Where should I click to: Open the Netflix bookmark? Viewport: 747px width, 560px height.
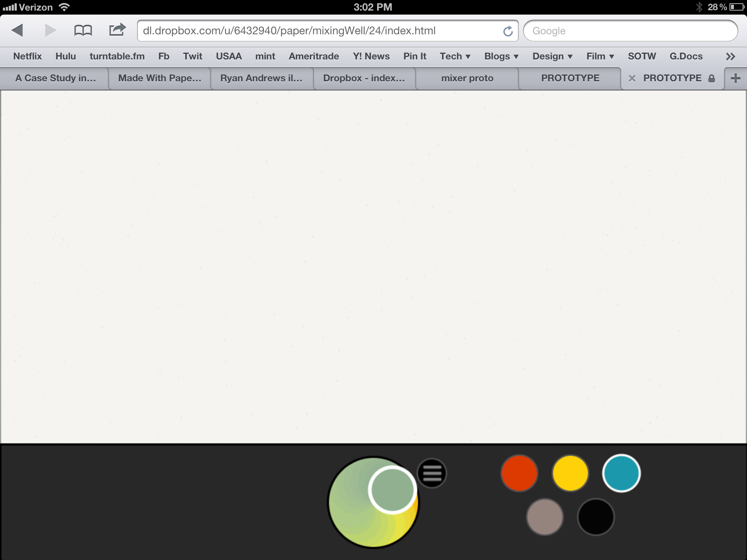(x=27, y=56)
